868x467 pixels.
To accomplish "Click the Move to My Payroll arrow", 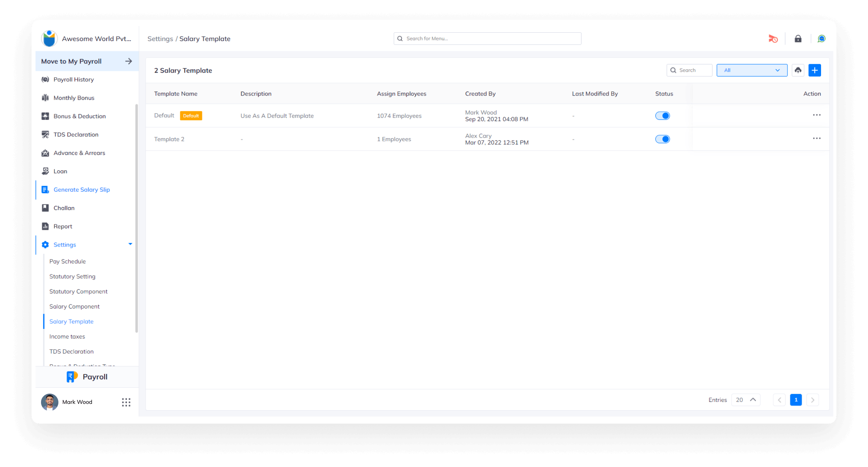I will point(129,61).
